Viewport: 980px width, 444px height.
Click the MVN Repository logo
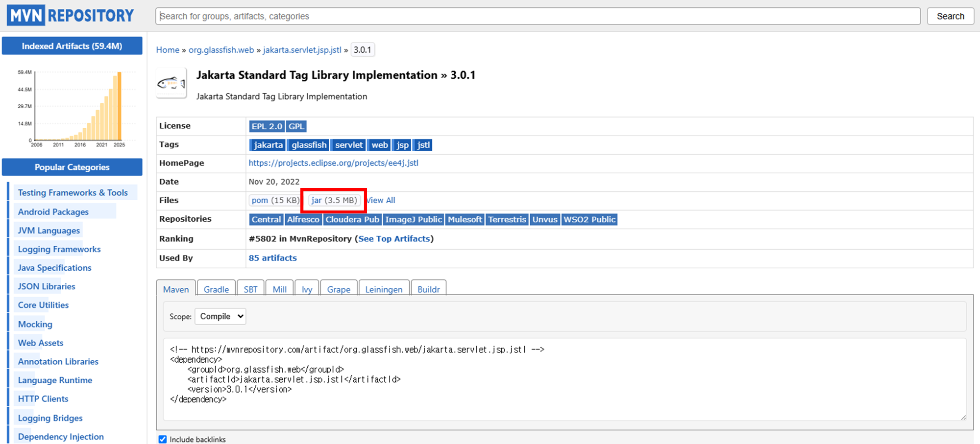(x=71, y=16)
